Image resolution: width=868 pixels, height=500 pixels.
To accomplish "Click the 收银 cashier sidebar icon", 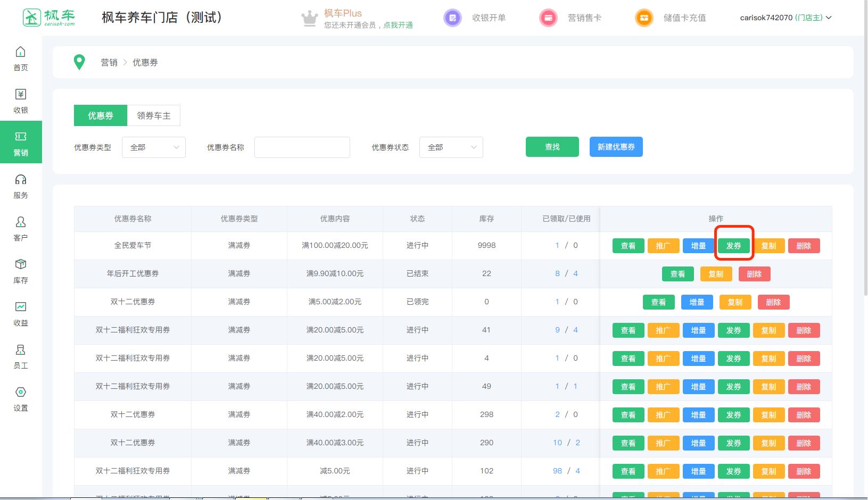I will click(x=21, y=95).
